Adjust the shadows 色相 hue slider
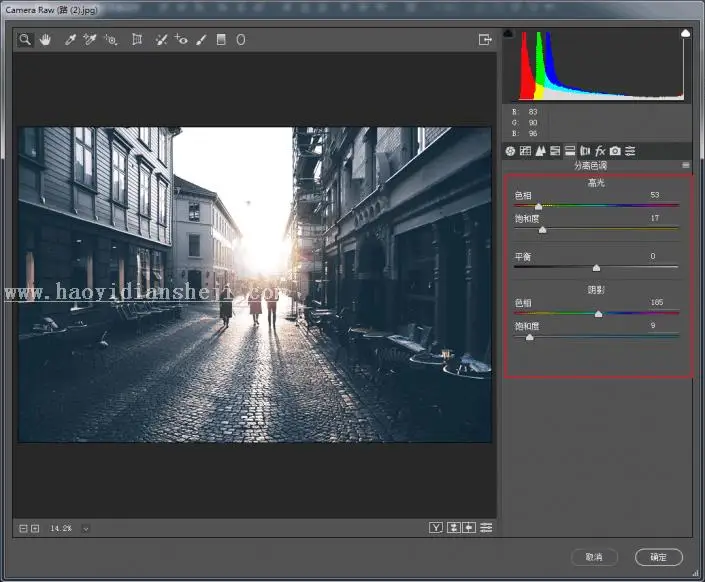 click(598, 314)
